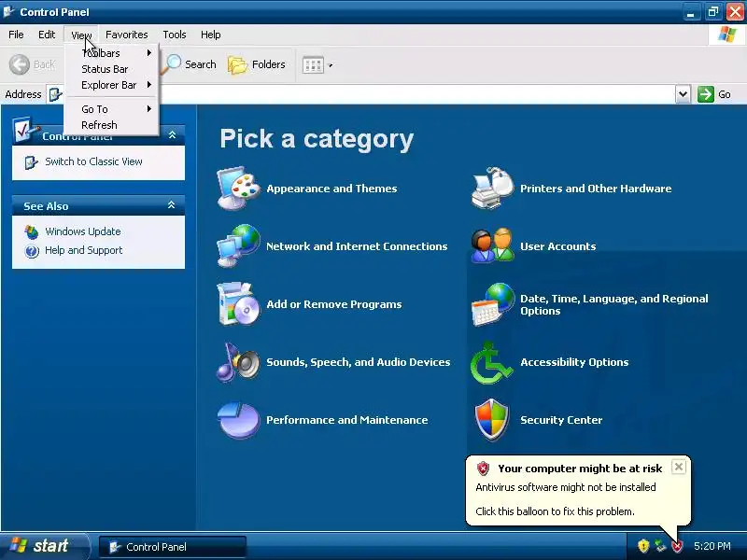Click the Search magnifier toolbar icon
The width and height of the screenshot is (747, 560).
point(171,64)
